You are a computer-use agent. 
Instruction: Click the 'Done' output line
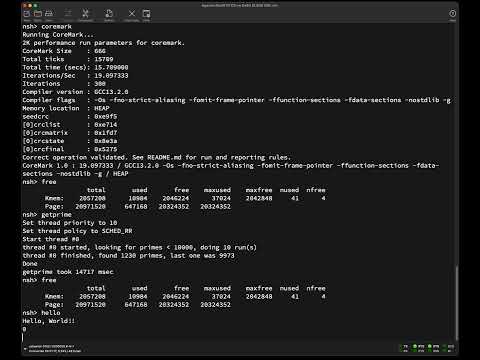30,264
